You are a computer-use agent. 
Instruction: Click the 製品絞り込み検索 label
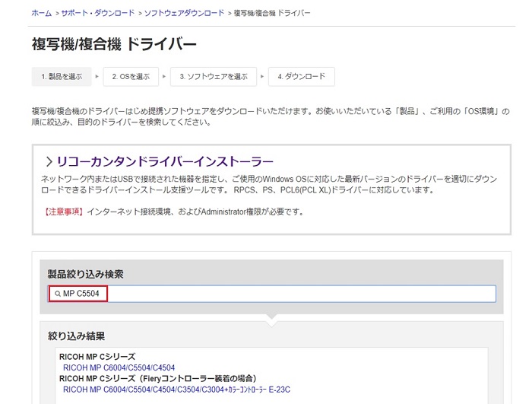(85, 274)
